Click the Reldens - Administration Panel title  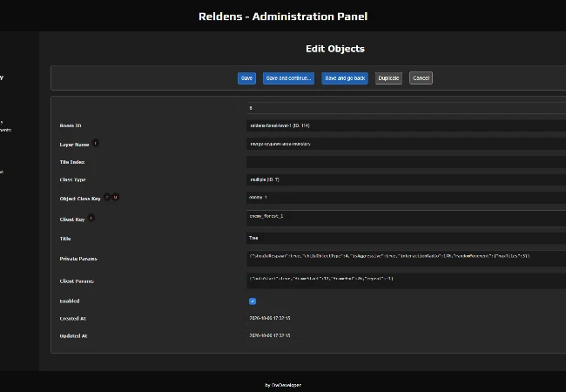[x=283, y=17]
